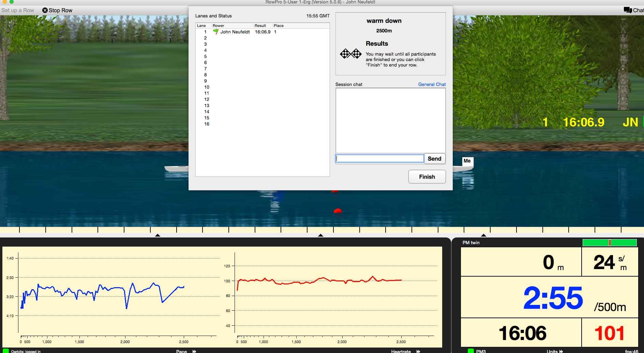Image resolution: width=644 pixels, height=353 pixels.
Task: Click the right course position triangle marker
Action: 483,235
